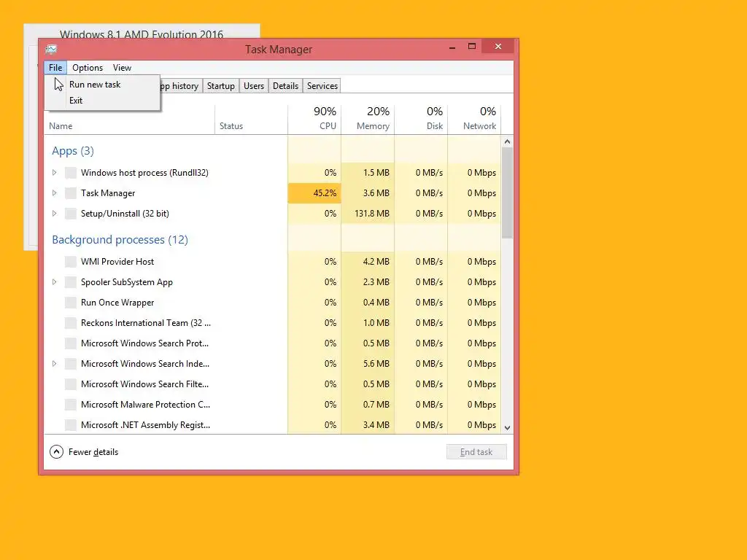Click the Fewer details link
Screen dimensions: 747x560
[x=93, y=452]
